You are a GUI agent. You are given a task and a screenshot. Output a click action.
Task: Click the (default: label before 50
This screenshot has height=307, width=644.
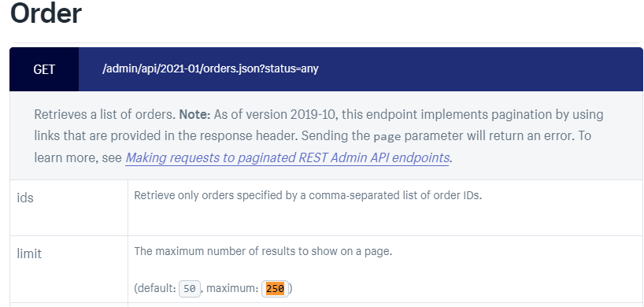[155, 289]
